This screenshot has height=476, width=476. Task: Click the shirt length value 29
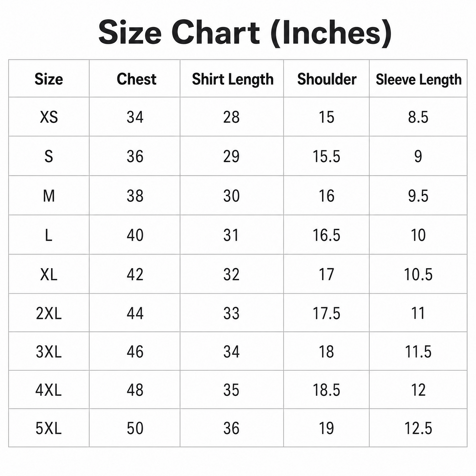[231, 156]
